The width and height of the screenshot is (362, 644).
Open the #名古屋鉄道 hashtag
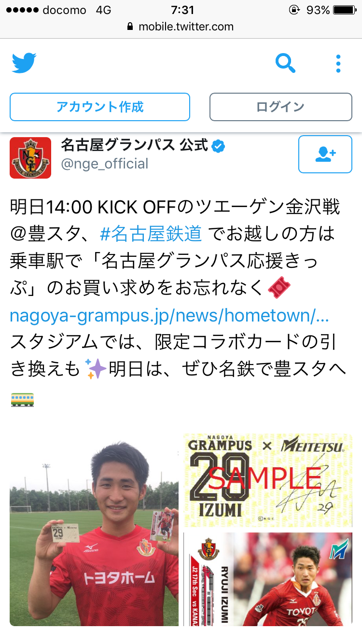[x=151, y=234]
